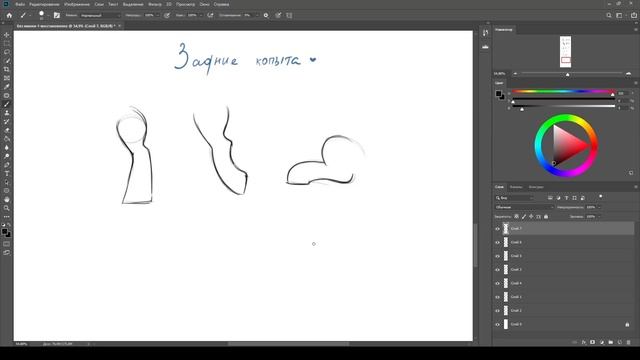
Task: Open smoothing options gear icon
Action: click(266, 15)
